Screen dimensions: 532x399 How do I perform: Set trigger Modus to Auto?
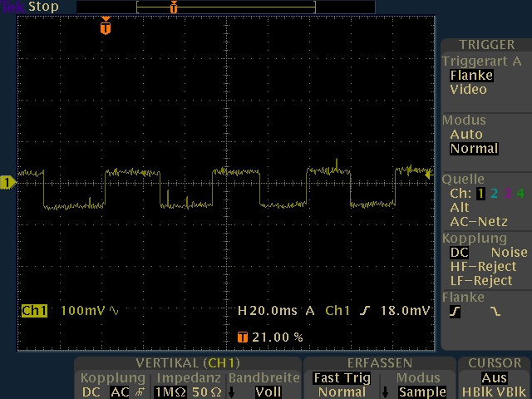pyautogui.click(x=465, y=134)
